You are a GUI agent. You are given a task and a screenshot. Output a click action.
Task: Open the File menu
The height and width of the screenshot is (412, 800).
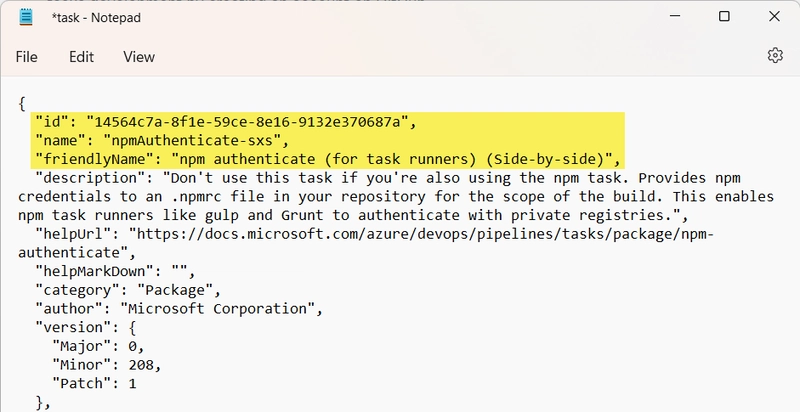[x=27, y=57]
